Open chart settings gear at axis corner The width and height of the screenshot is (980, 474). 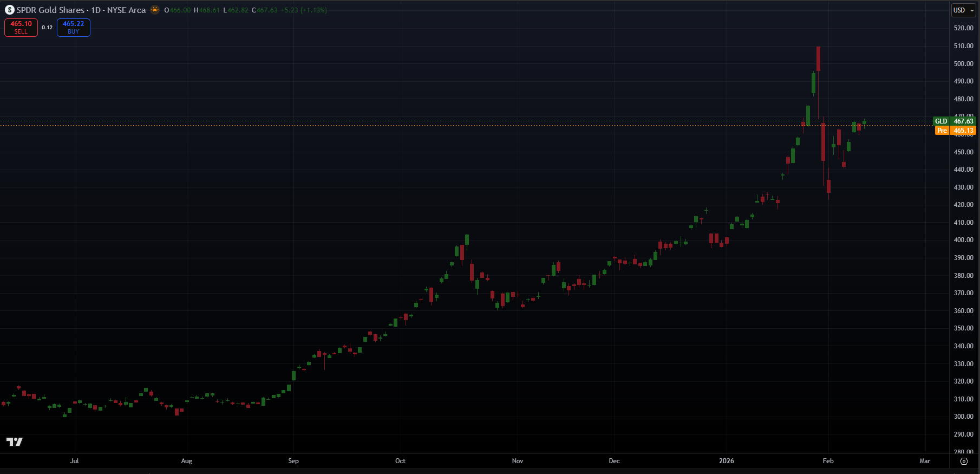pyautogui.click(x=964, y=461)
